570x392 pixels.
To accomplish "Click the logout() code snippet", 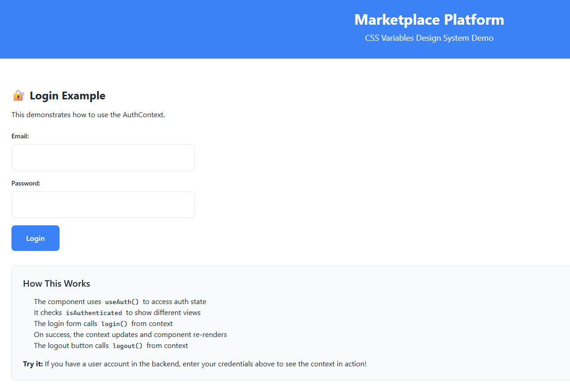I will tap(127, 345).
